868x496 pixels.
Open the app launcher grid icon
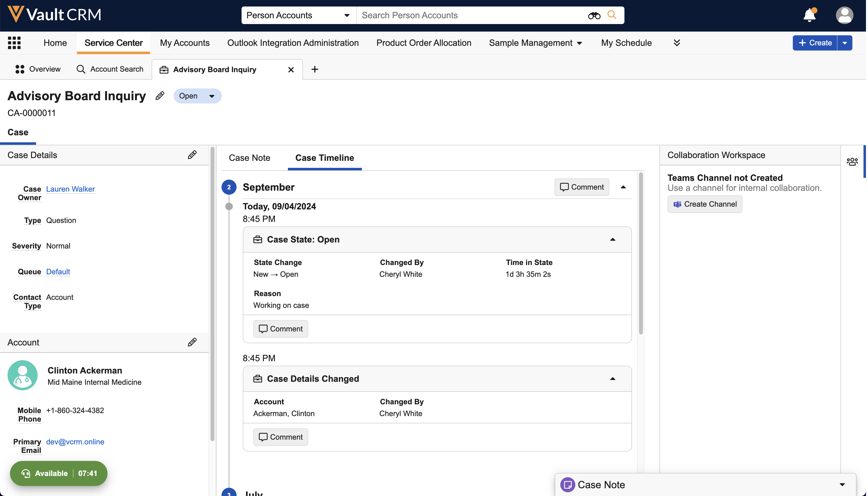(14, 43)
